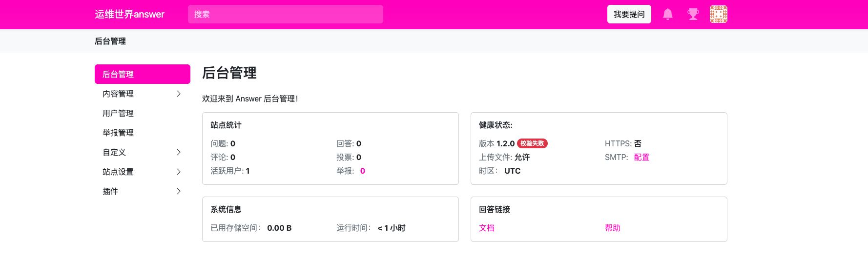Open the SMTP 配置 link

pyautogui.click(x=641, y=157)
